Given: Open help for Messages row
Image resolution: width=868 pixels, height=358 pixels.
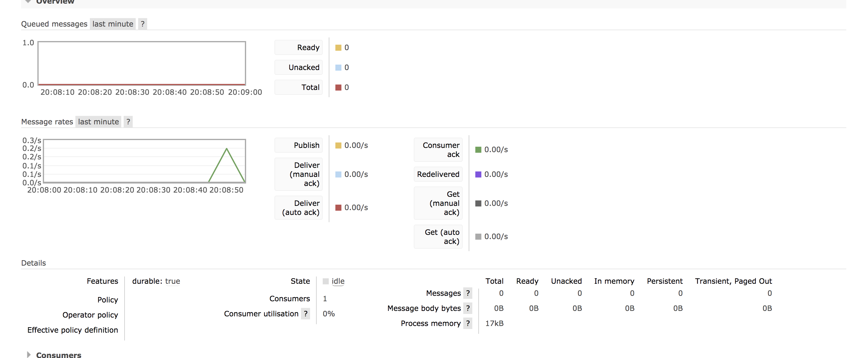Looking at the screenshot, I should click(x=468, y=293).
